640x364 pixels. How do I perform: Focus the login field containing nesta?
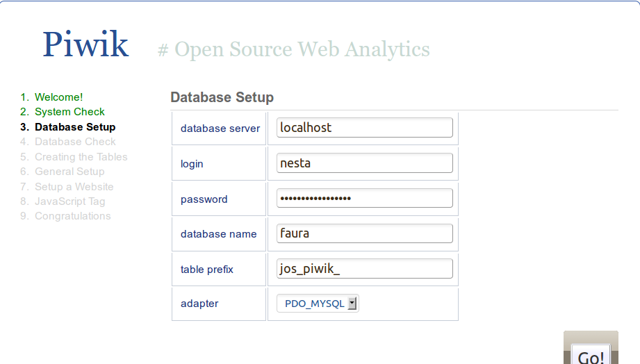tap(365, 163)
